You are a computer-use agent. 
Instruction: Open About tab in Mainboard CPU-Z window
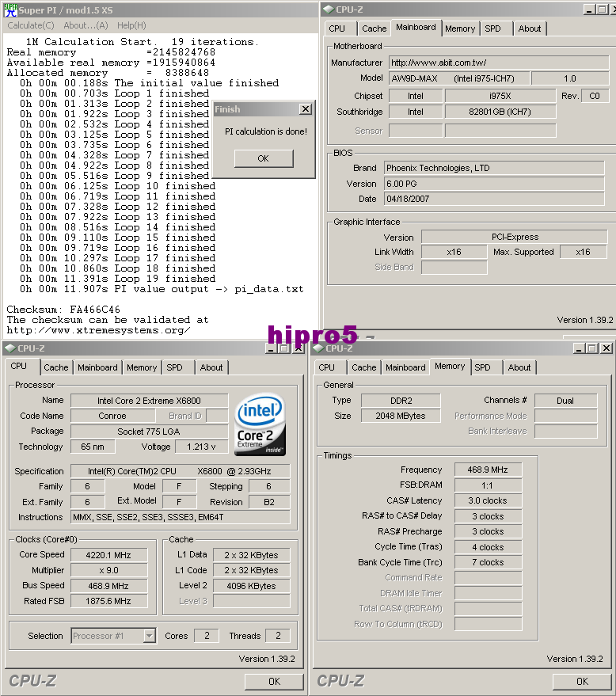530,29
